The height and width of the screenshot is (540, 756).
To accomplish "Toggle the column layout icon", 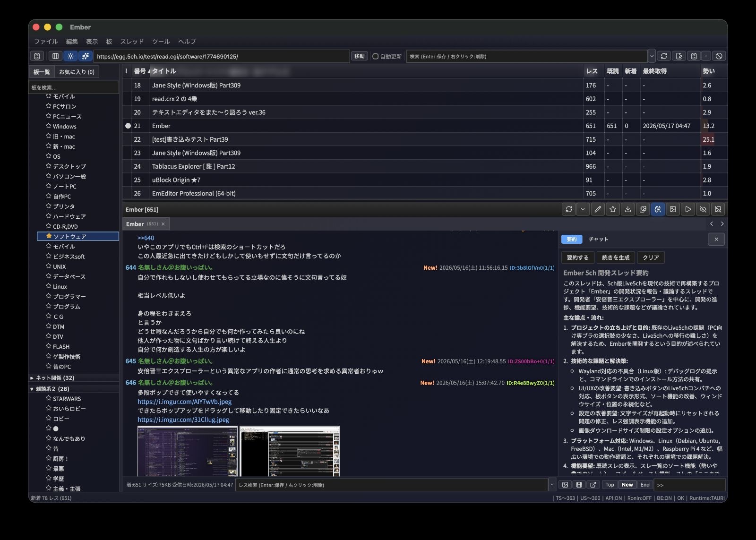I will tap(55, 56).
